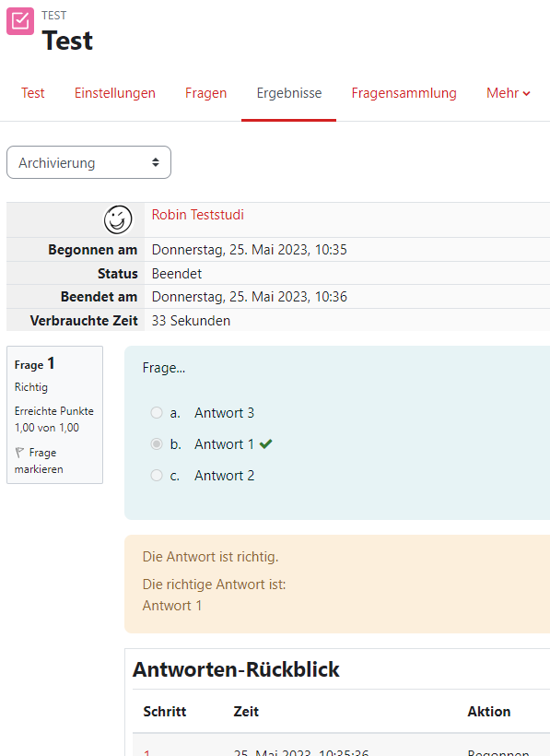Image resolution: width=550 pixels, height=756 pixels.
Task: Open the Fragen tab
Action: click(205, 93)
